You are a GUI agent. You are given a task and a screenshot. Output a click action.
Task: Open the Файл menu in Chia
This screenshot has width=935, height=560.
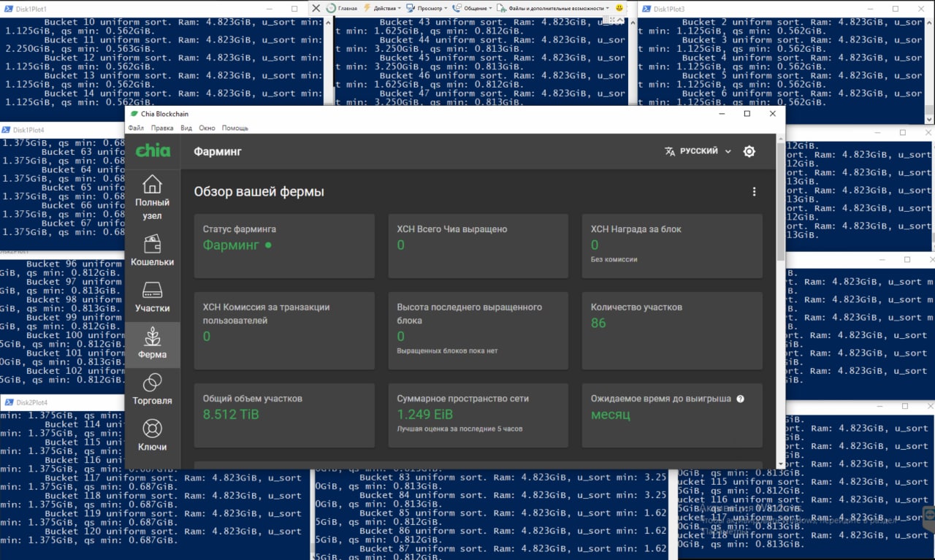[136, 128]
